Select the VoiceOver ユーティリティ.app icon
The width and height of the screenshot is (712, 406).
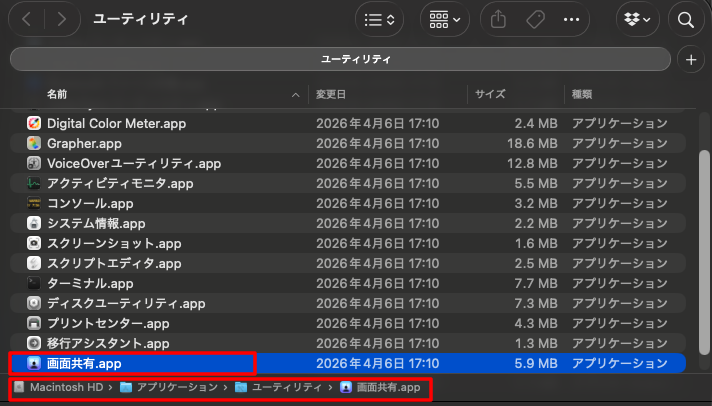coord(34,163)
